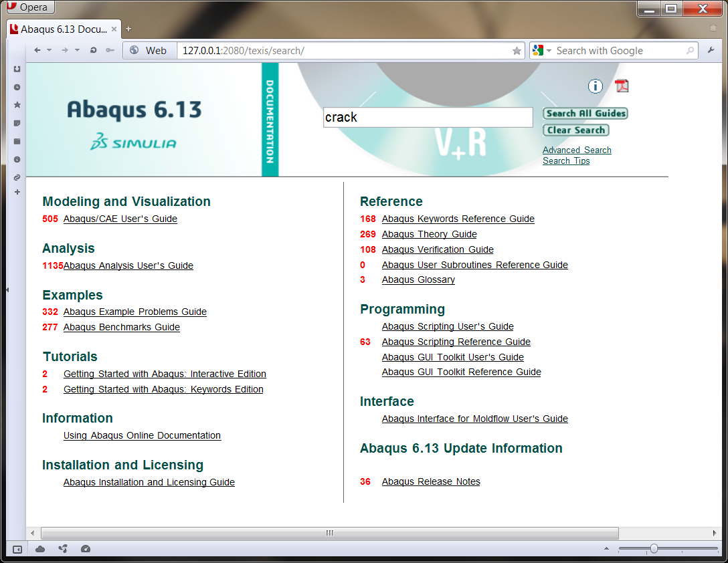Image resolution: width=728 pixels, height=563 pixels.
Task: Open the wrench settings icon
Action: click(x=711, y=50)
